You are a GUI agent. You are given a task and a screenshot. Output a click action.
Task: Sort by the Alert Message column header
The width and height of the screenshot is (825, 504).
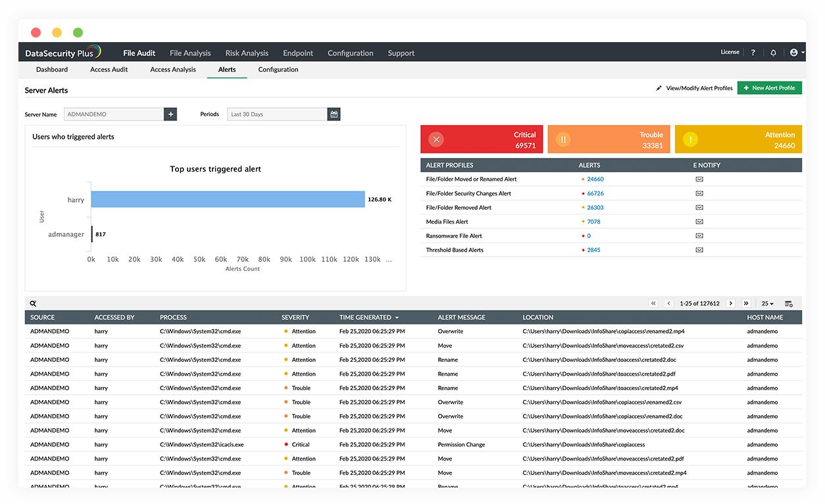[x=462, y=318]
